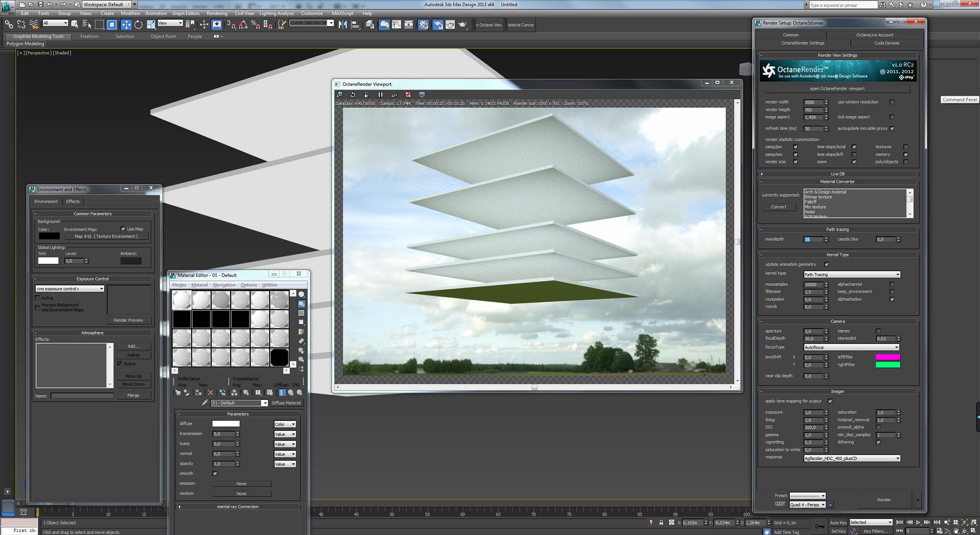980x535 pixels.
Task: Pause rendering in the OctaneRender viewport
Action: (x=380, y=95)
